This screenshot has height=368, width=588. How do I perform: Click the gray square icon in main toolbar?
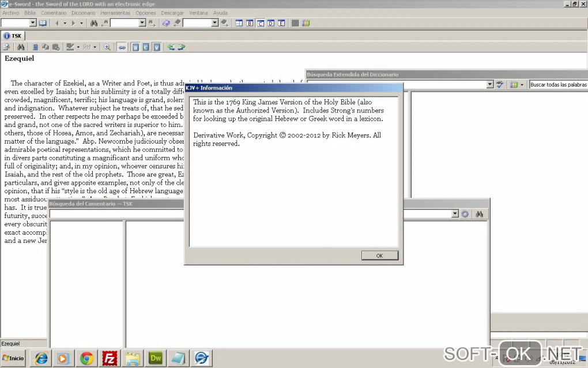(x=295, y=23)
